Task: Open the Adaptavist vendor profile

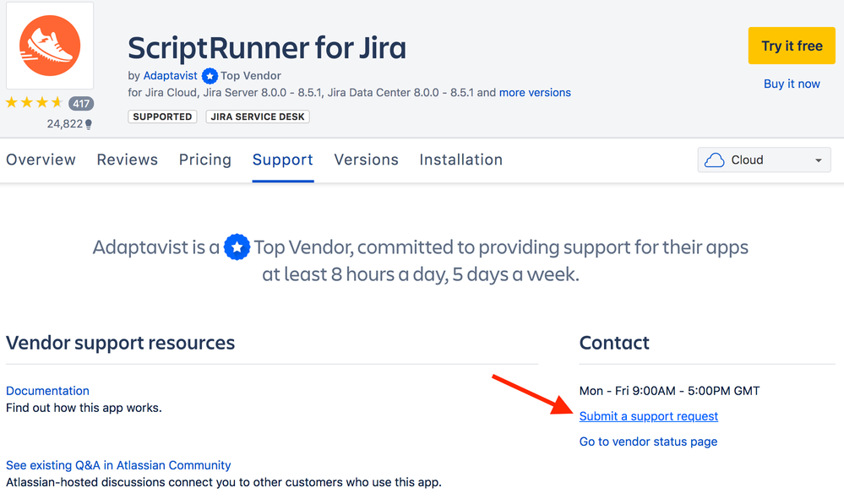Action: [x=170, y=75]
